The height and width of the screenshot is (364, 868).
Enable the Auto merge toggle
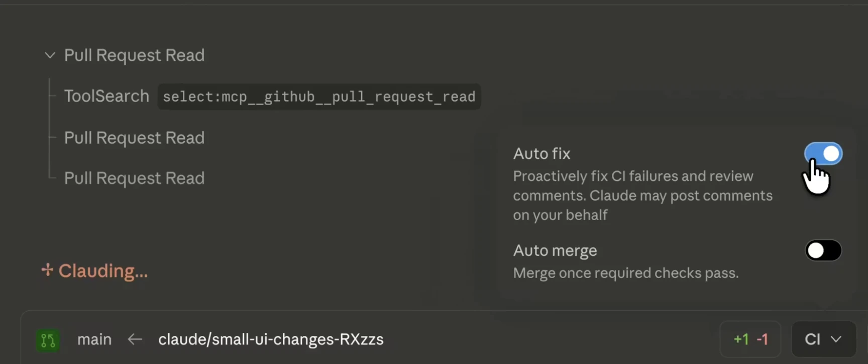click(x=823, y=250)
